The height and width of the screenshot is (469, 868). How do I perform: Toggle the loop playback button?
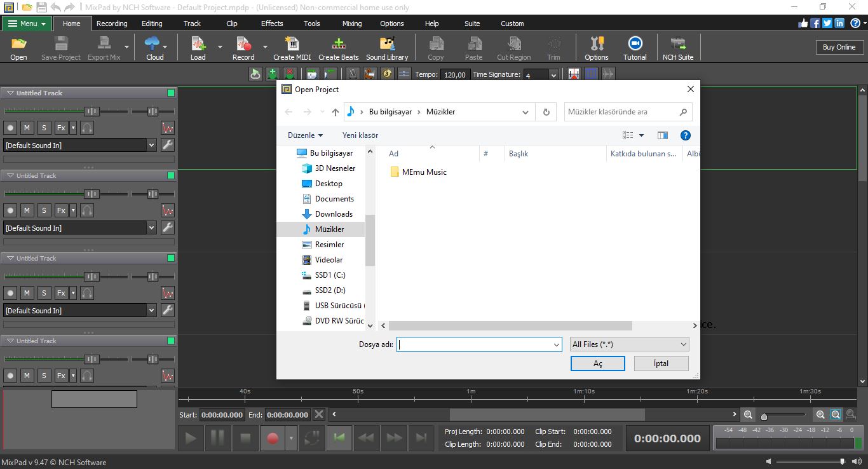coord(311,438)
